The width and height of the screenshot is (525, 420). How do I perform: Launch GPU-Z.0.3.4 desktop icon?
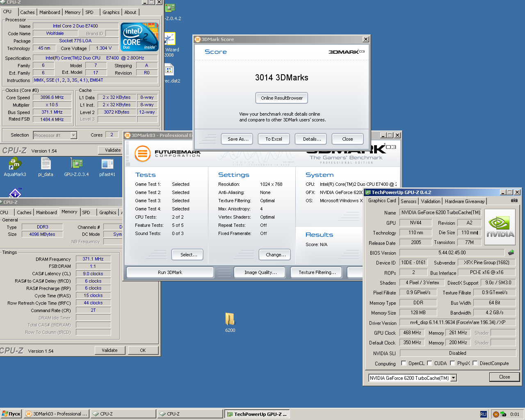click(x=76, y=167)
